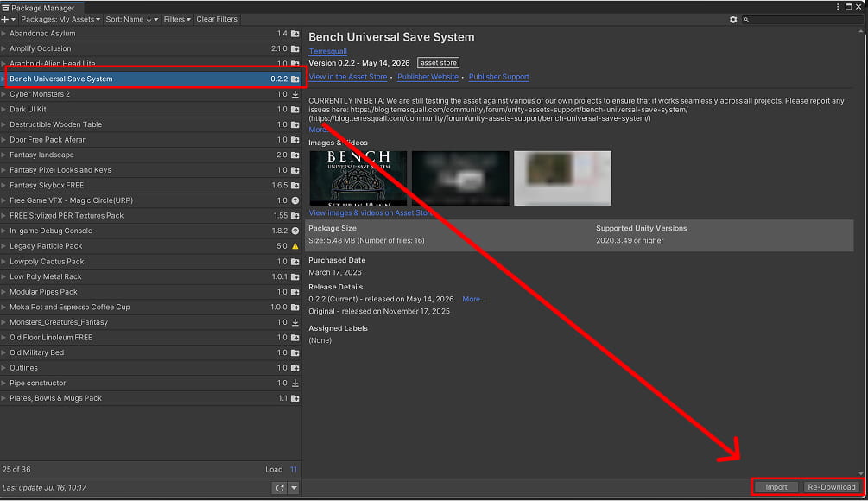Open Terresquall publisher link

pyautogui.click(x=327, y=51)
